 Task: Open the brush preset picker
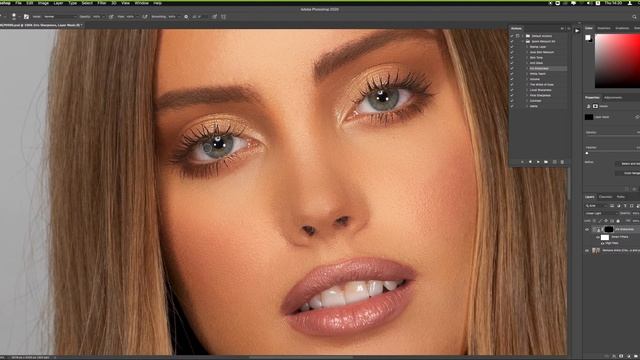coord(14,16)
